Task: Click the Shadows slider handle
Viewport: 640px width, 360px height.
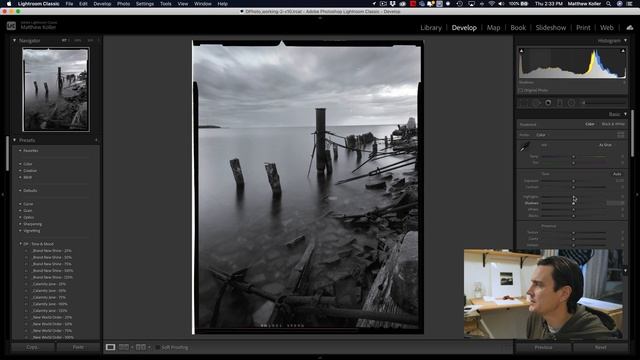Action: coord(573,203)
